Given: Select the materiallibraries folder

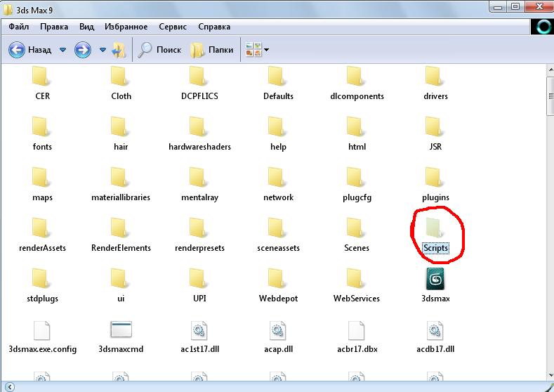Looking at the screenshot, I should [121, 185].
